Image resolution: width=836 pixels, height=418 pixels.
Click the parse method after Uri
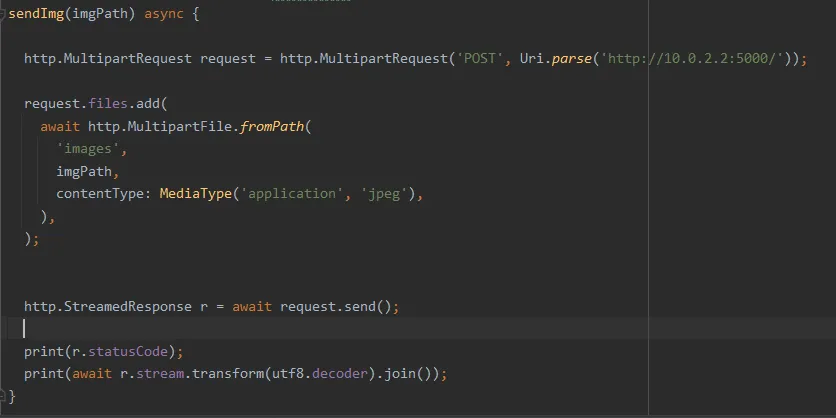(x=572, y=59)
